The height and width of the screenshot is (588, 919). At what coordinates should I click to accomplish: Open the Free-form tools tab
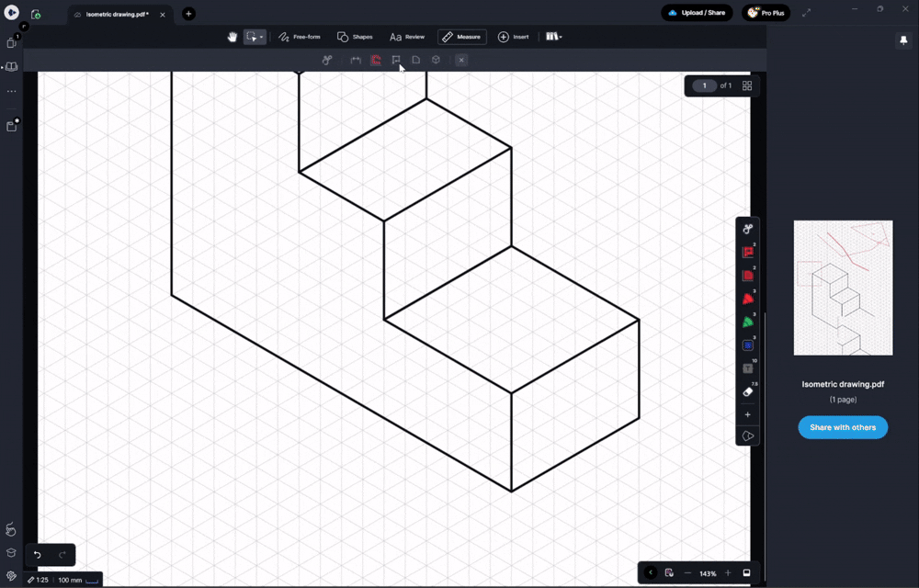click(300, 37)
